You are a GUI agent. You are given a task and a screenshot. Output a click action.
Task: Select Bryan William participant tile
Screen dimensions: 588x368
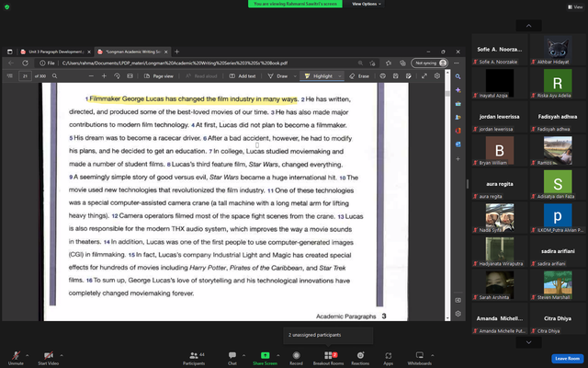click(500, 150)
